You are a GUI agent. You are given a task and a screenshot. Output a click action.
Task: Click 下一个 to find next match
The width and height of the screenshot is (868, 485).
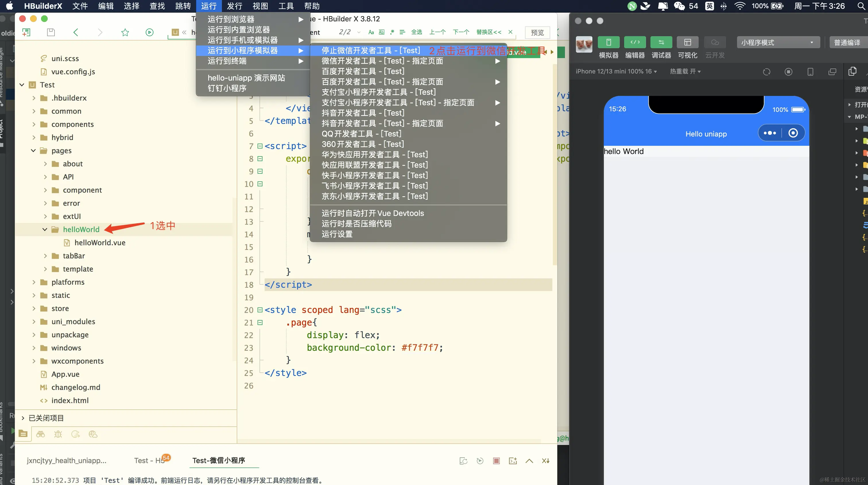point(461,32)
